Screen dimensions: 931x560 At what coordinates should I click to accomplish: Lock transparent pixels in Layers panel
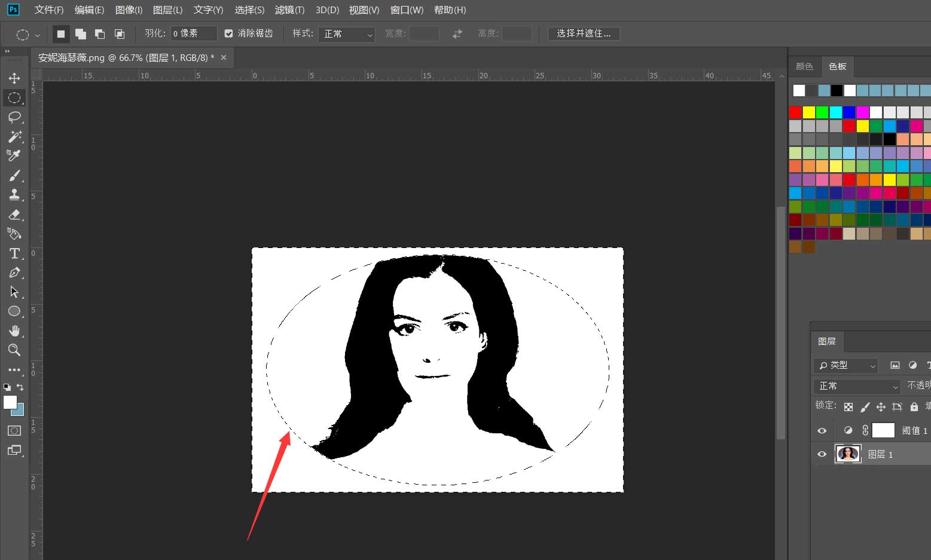[848, 407]
